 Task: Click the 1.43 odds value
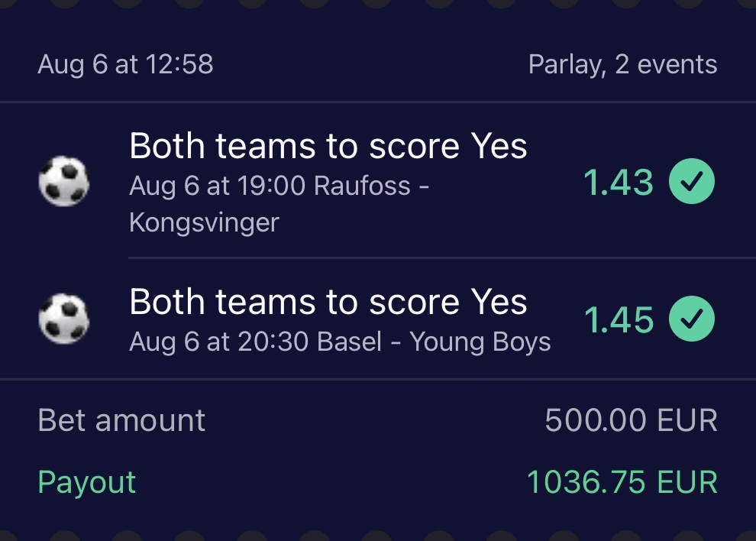pyautogui.click(x=619, y=183)
